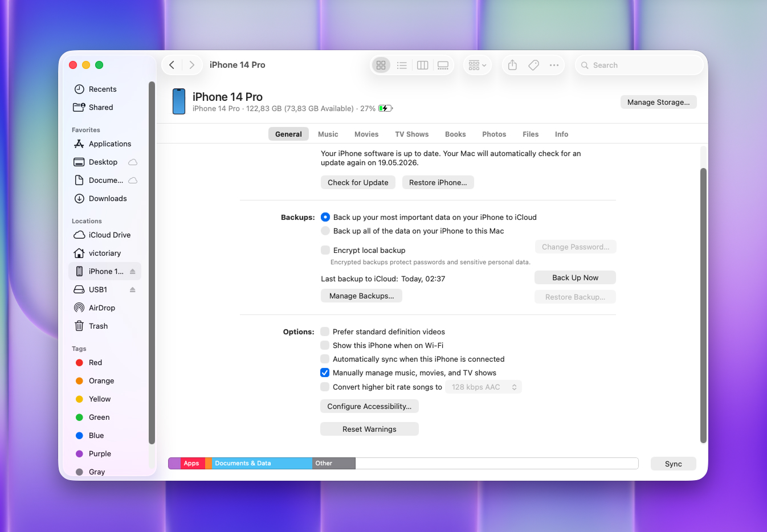Image resolution: width=767 pixels, height=532 pixels.
Task: Switch to the Books tab
Action: click(455, 134)
